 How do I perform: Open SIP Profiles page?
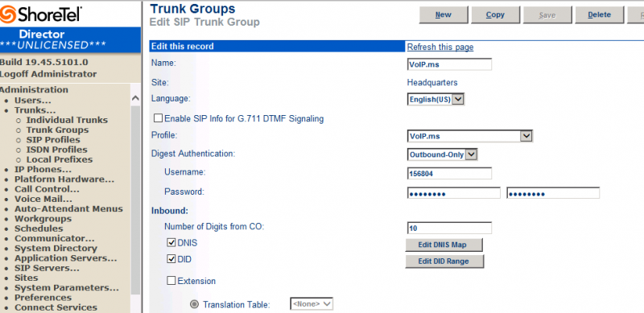point(53,140)
